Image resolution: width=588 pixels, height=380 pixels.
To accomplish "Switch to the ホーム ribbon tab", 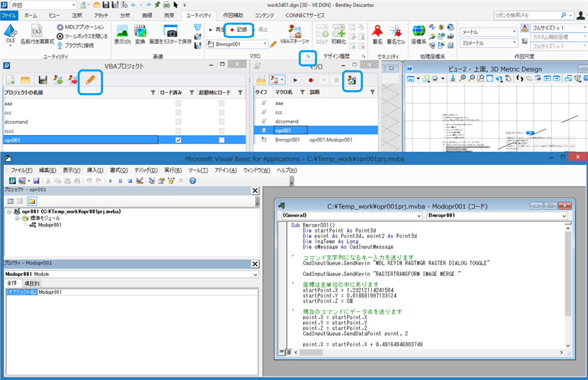I will click(x=31, y=16).
